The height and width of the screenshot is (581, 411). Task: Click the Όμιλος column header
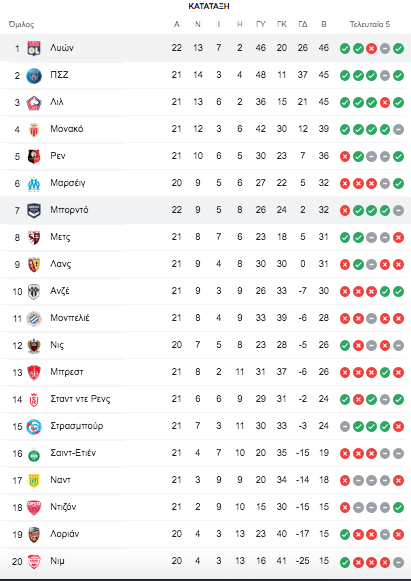pos(21,24)
